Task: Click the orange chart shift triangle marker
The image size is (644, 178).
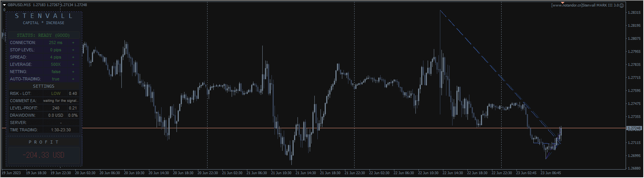Action: tap(562, 3)
